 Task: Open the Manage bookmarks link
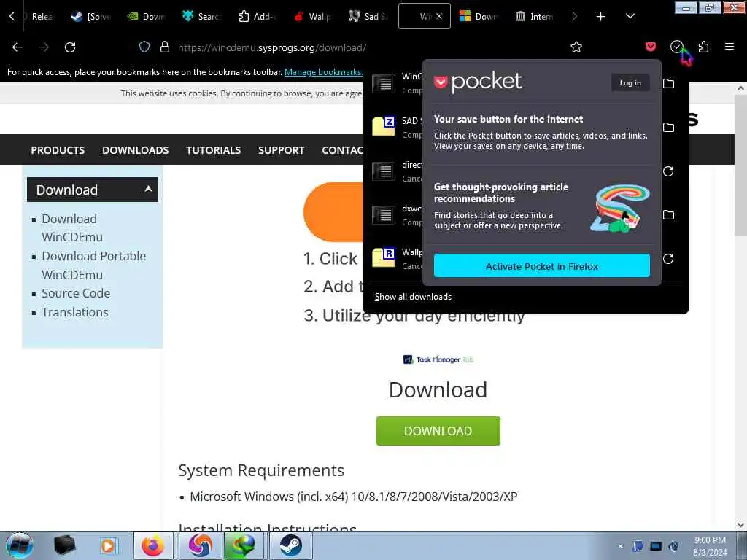click(x=323, y=72)
